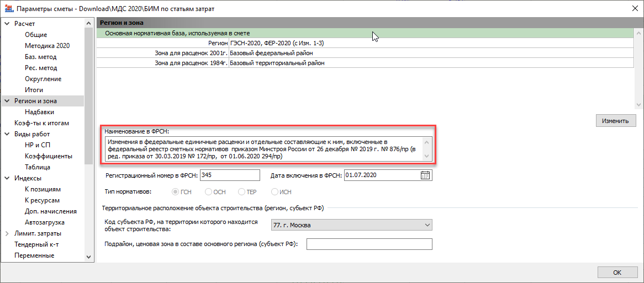Click the Индексы tree item label
The height and width of the screenshot is (283, 644).
[x=28, y=178]
